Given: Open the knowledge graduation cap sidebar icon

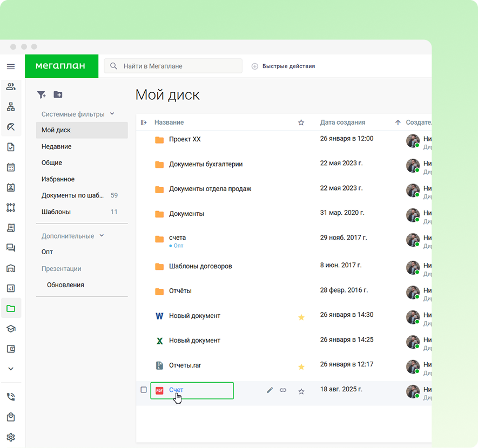Looking at the screenshot, I should (x=11, y=329).
